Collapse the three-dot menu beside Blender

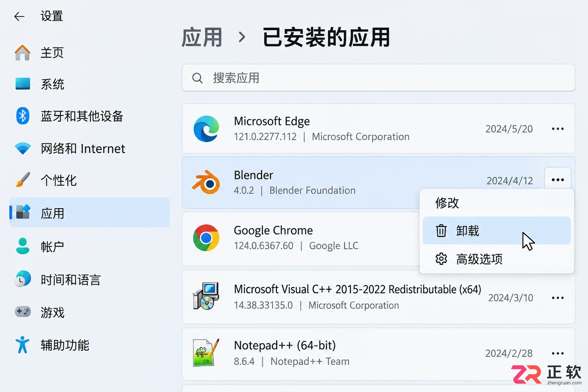tap(558, 180)
